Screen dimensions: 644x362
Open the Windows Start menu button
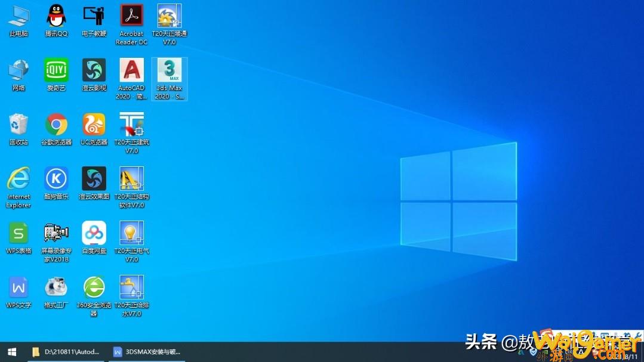[12, 352]
